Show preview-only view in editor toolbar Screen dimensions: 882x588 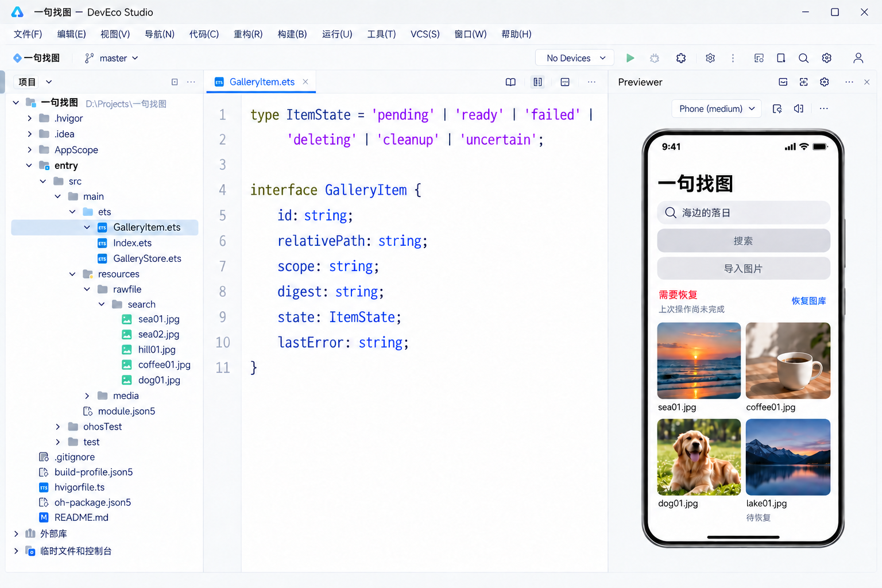[x=565, y=82]
